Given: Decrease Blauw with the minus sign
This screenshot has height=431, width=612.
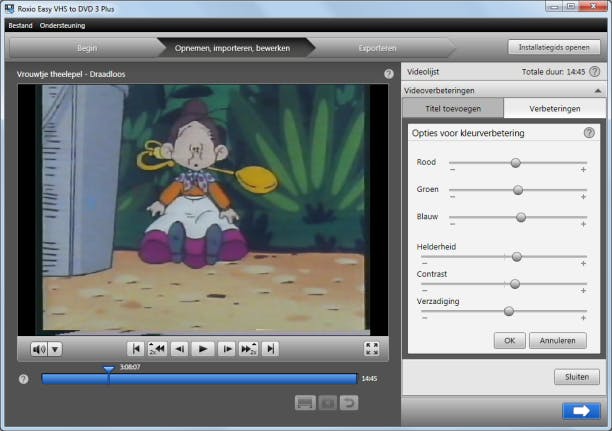Looking at the screenshot, I should click(452, 224).
